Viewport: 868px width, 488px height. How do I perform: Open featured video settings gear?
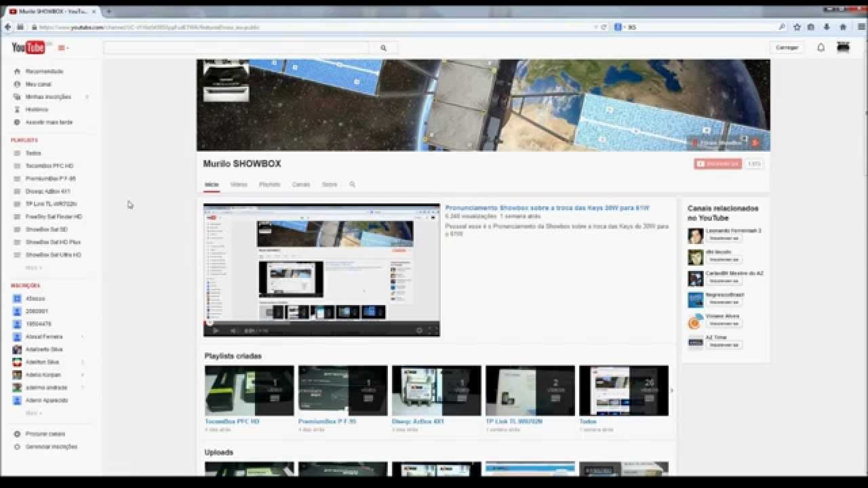pos(419,331)
